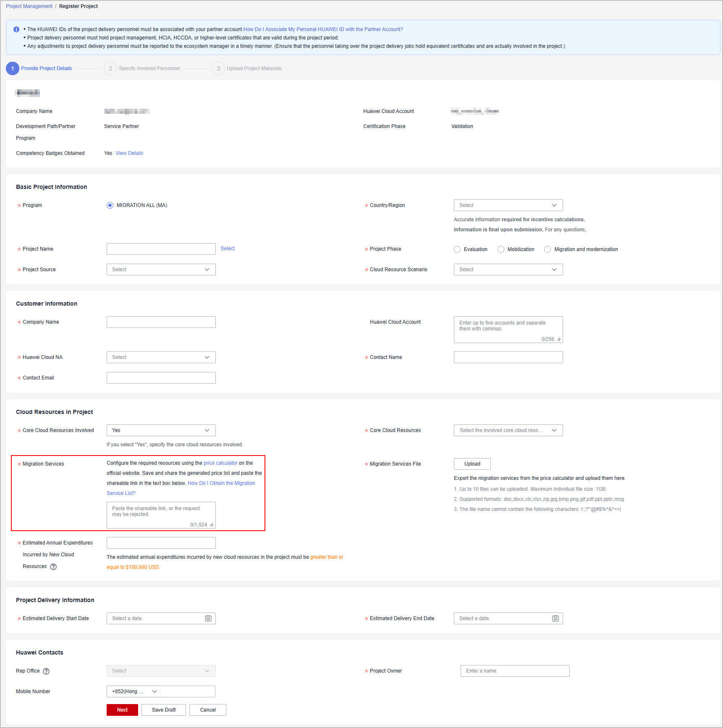Screen dimensions: 723x728
Task: Click the Project Owner name field
Action: click(515, 671)
